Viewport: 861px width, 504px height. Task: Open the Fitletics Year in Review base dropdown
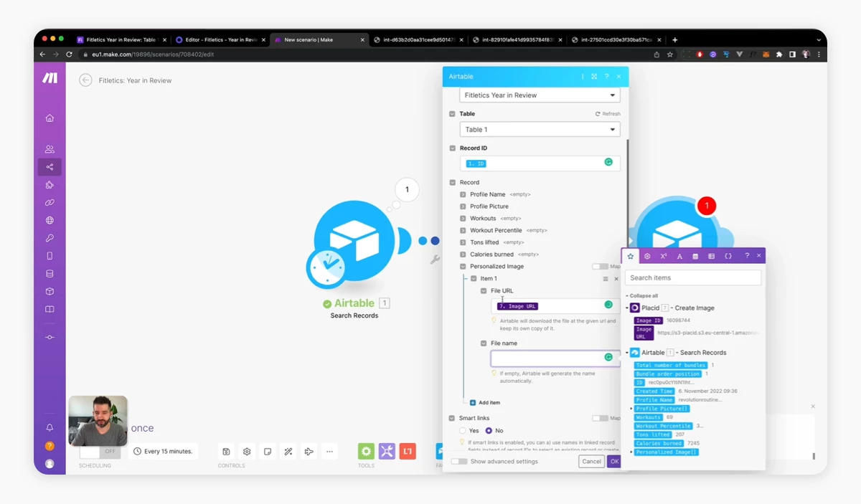pos(540,95)
